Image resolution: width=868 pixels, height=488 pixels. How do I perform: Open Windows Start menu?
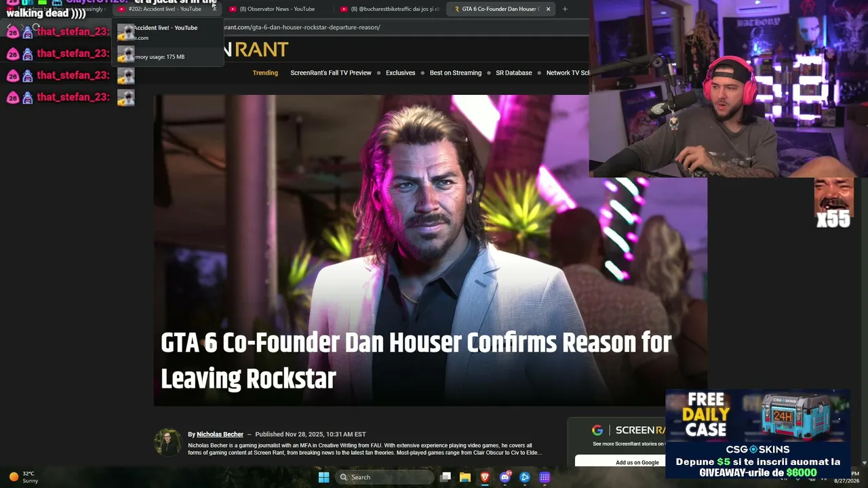coord(323,477)
